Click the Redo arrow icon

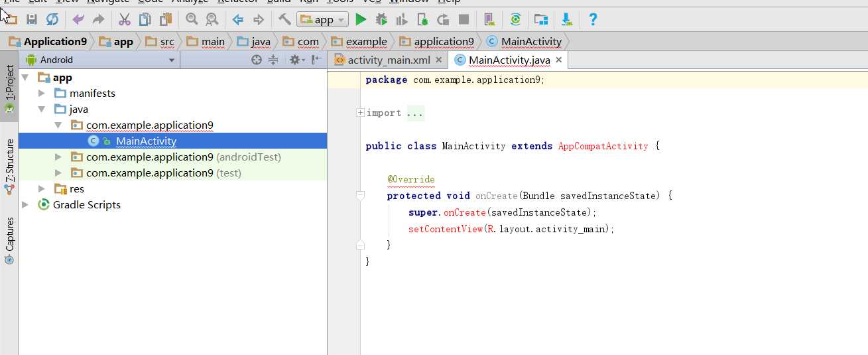tap(98, 19)
